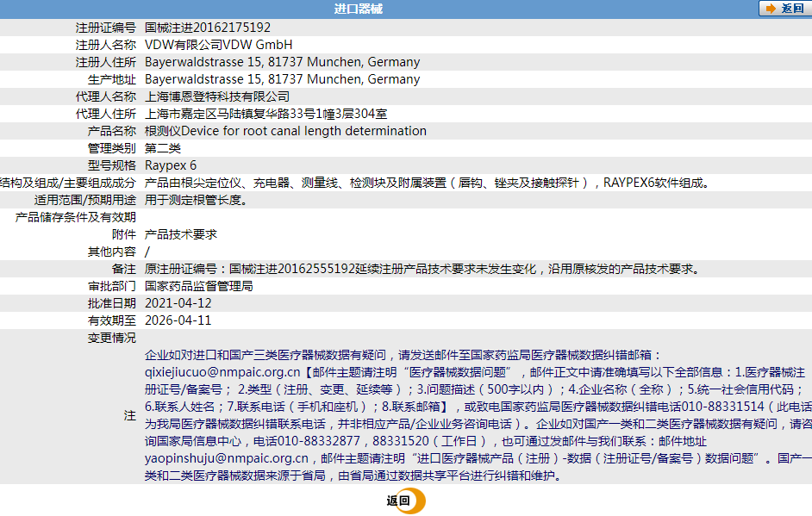Click attachment 产品技术要求

[181, 234]
